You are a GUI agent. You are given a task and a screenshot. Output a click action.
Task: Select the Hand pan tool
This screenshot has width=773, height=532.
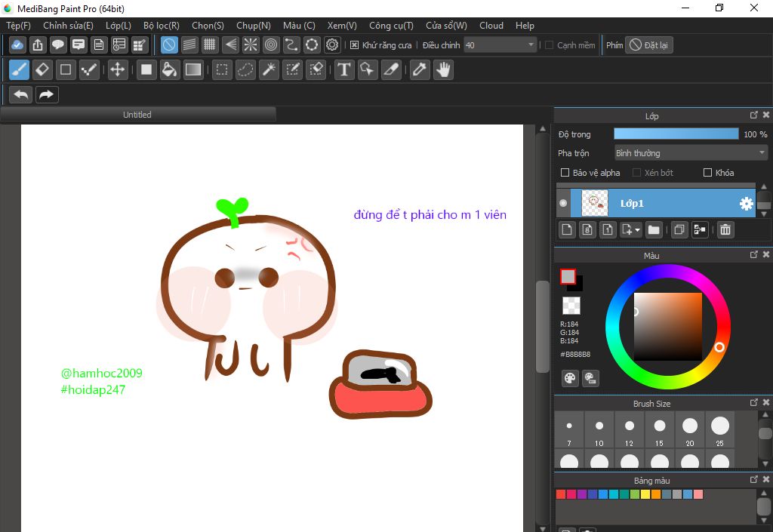(x=443, y=69)
